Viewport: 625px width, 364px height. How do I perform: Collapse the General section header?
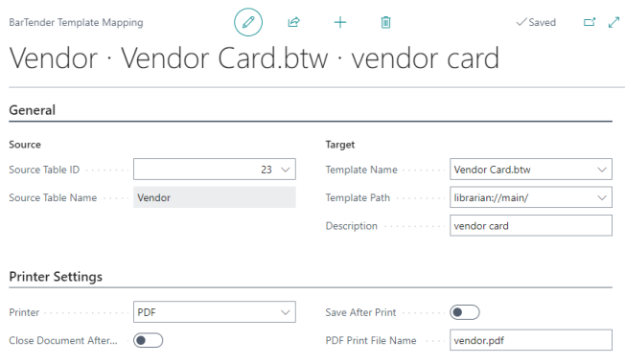coord(32,110)
